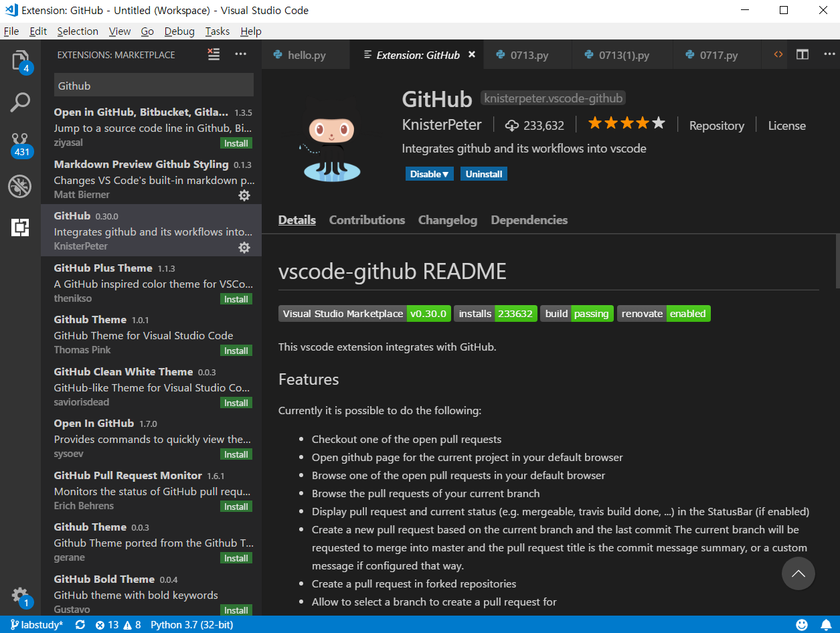
Task: Open errors and warnings in status bar
Action: pyautogui.click(x=118, y=625)
